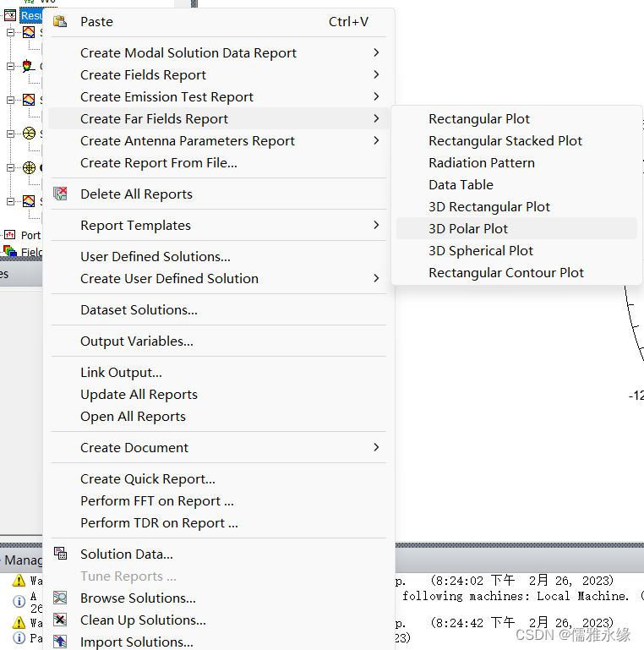
Task: Select Paste menu entry
Action: [x=219, y=21]
